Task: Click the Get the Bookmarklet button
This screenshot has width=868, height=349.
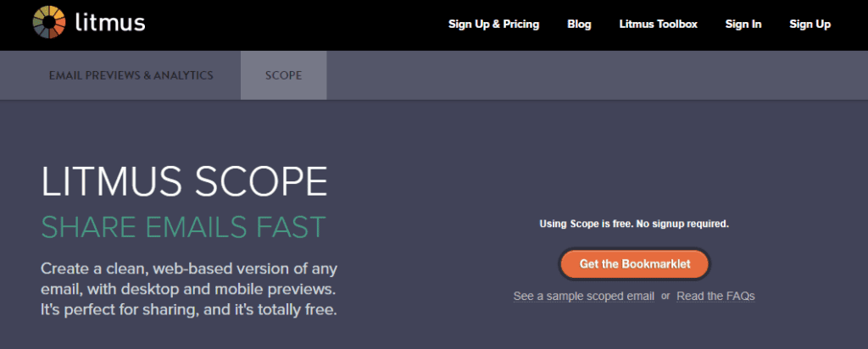Action: [x=634, y=263]
